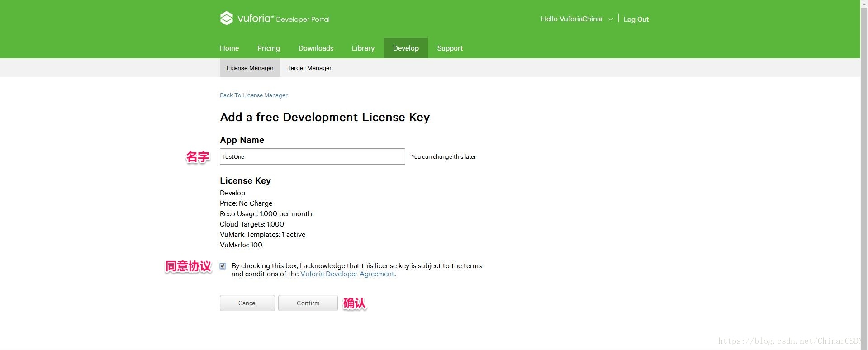Switch to the Target Manager tab
This screenshot has height=350, width=868.
pos(309,68)
